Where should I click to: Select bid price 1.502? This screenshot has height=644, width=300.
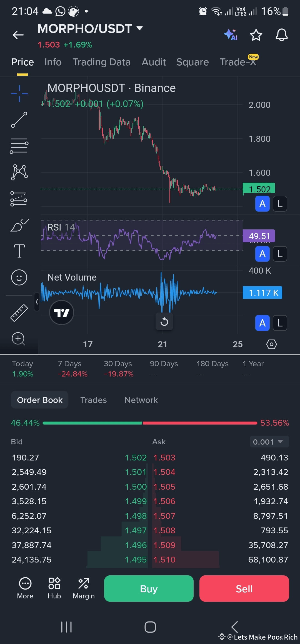tap(136, 457)
